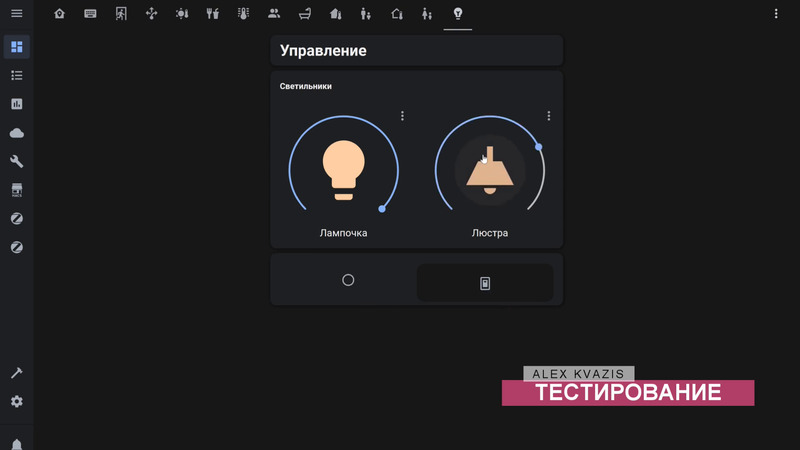
Task: Open the Overview dashboard in sidebar
Action: coord(16,47)
